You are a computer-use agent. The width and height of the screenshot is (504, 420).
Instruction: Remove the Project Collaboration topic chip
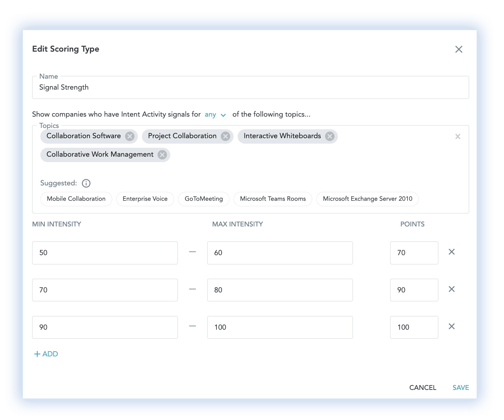225,136
